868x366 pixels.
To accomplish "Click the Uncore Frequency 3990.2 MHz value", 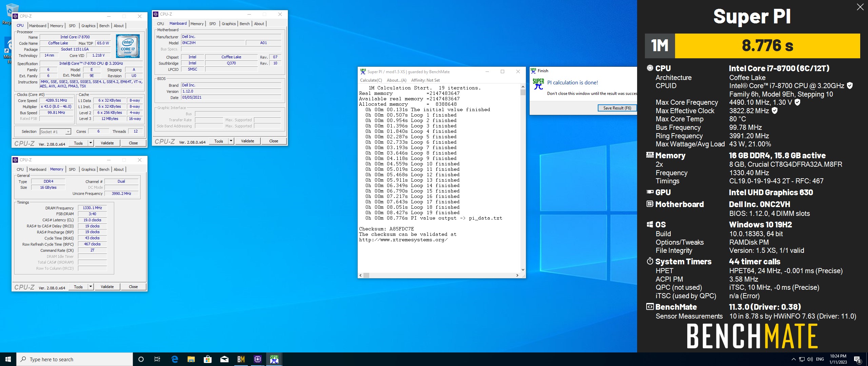I will click(x=121, y=194).
